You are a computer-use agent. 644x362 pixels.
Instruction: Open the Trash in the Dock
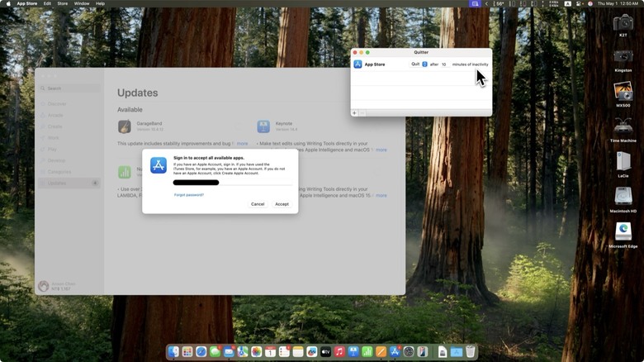[x=471, y=352]
